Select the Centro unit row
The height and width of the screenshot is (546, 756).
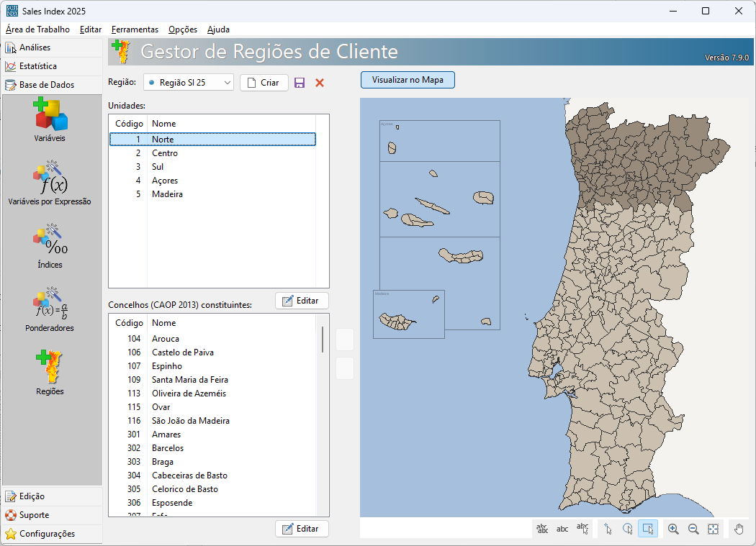pos(165,153)
